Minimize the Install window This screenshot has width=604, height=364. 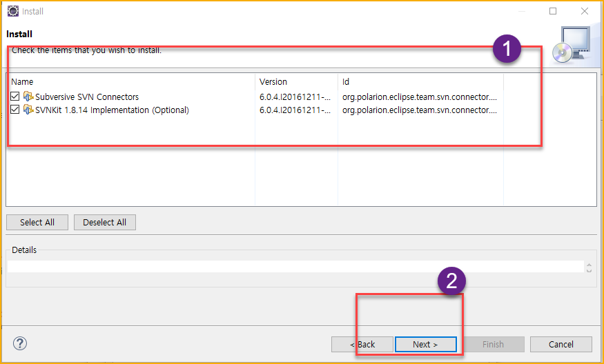(522, 11)
